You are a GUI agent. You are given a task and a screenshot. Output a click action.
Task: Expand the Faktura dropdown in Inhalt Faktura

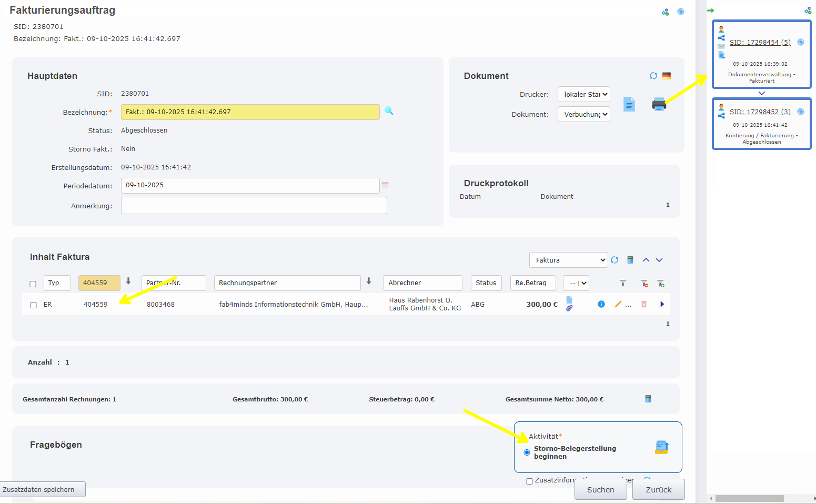568,260
